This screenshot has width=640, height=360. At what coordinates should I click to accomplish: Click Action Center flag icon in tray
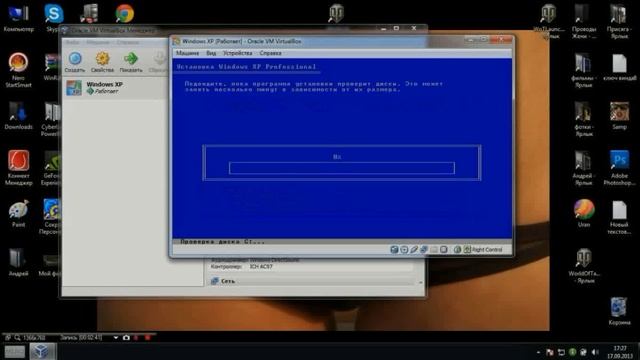click(x=550, y=352)
